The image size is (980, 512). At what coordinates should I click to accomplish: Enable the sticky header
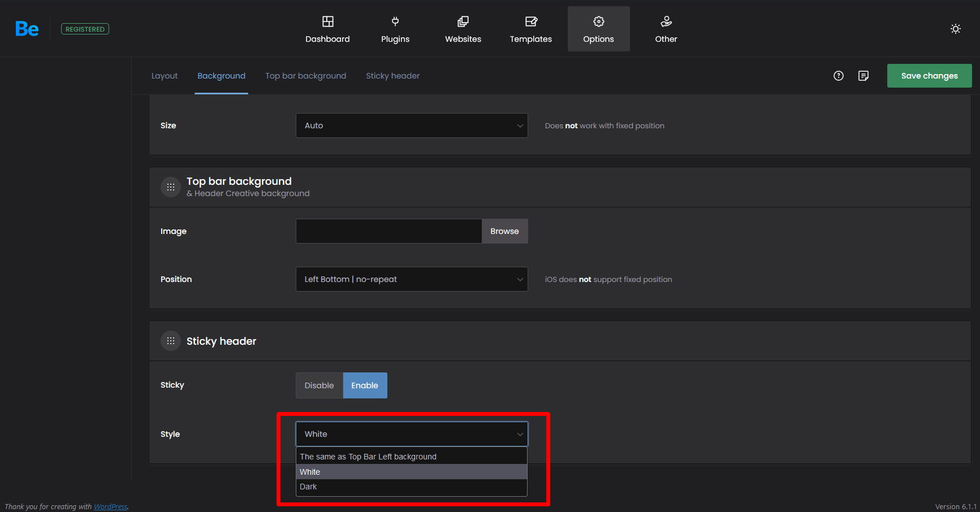point(365,385)
